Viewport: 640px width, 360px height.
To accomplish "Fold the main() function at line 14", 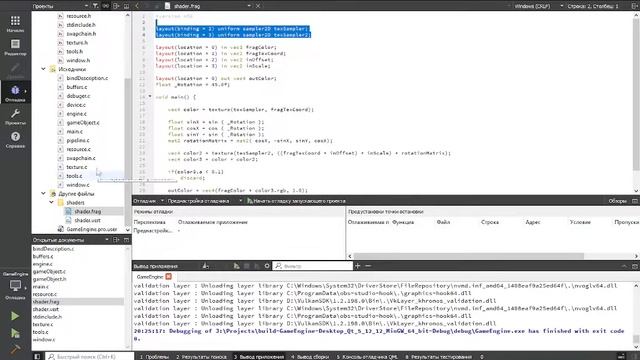I will click(x=150, y=97).
